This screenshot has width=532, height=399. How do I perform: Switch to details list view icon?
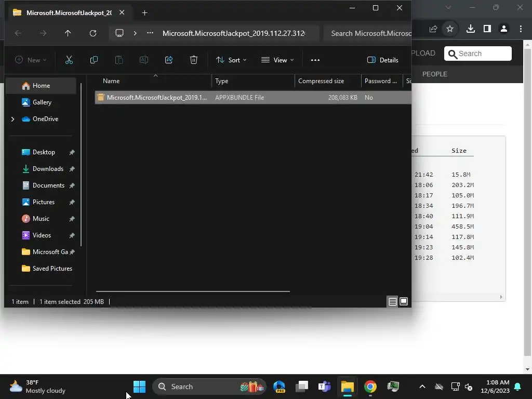click(x=393, y=301)
